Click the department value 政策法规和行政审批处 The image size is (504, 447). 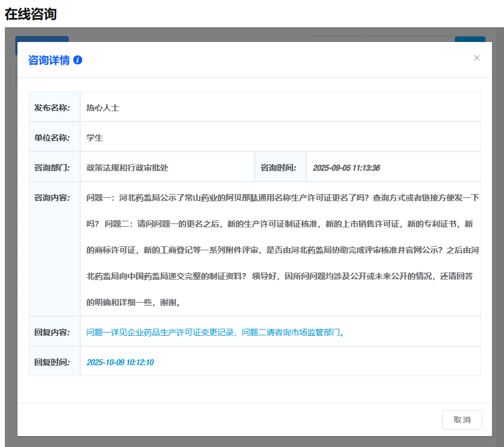[x=127, y=168]
